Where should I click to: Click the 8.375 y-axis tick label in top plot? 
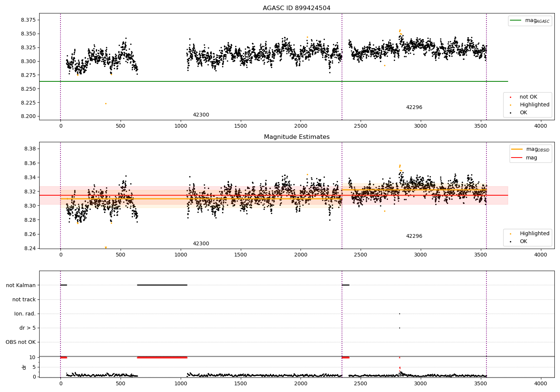pyautogui.click(x=28, y=20)
